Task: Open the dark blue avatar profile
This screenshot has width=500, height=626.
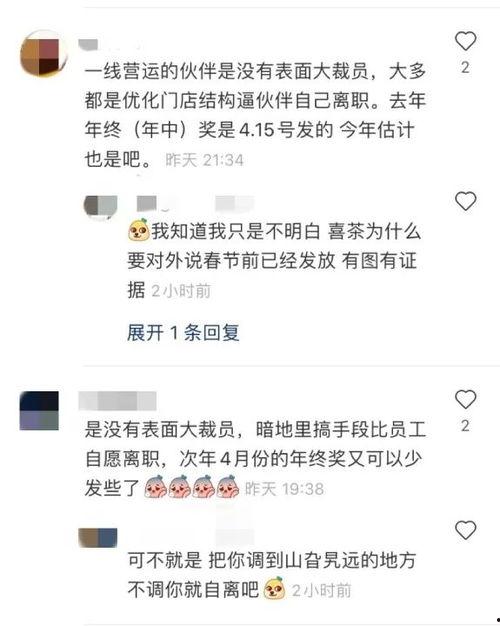Action: tap(39, 411)
